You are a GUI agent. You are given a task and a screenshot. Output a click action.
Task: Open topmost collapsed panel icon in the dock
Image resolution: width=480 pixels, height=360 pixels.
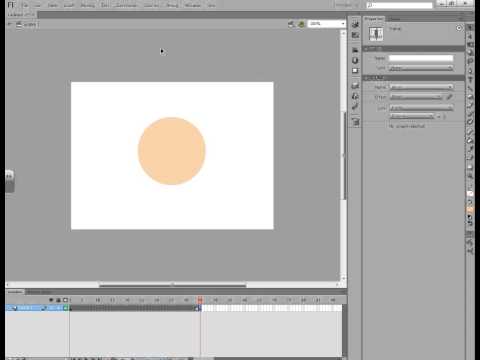(x=355, y=24)
